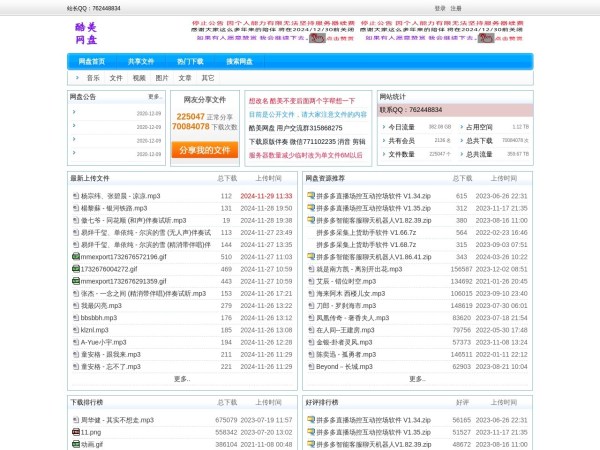Show more files under 最新上传文件 list
Image resolution: width=600 pixels, height=450 pixels.
181,379
